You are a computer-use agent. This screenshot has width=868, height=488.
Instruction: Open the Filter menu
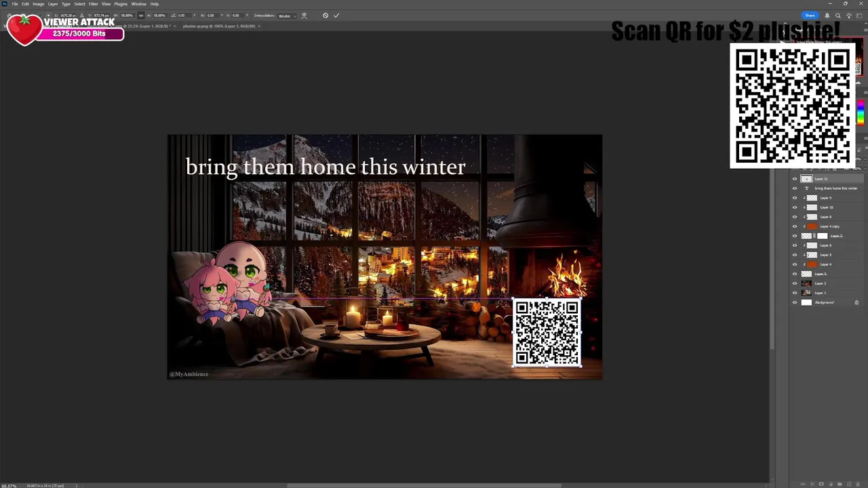point(94,4)
